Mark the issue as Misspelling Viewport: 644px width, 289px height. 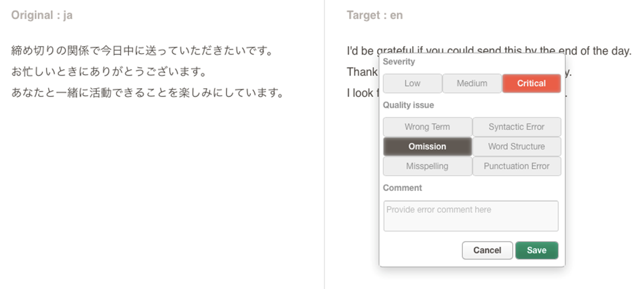(427, 166)
